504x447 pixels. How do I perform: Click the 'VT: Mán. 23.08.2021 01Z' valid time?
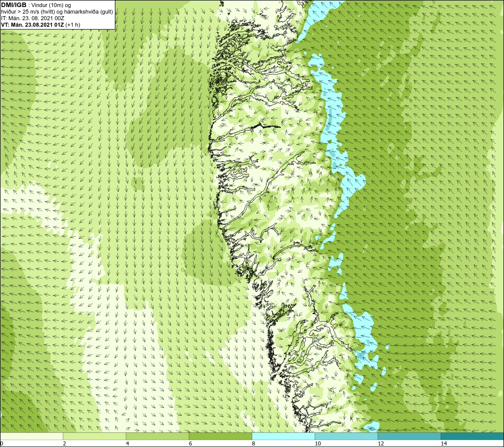tap(32, 25)
